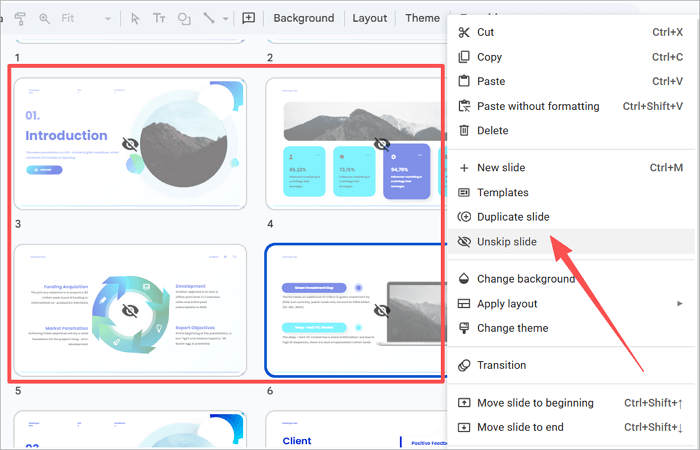The image size is (700, 450).
Task: Choose Duplicate slide
Action: pos(571,217)
